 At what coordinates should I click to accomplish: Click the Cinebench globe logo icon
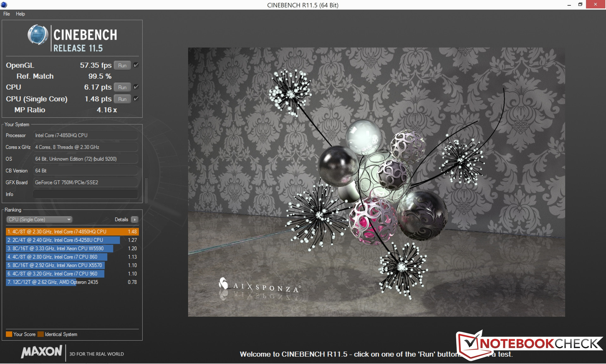(38, 35)
